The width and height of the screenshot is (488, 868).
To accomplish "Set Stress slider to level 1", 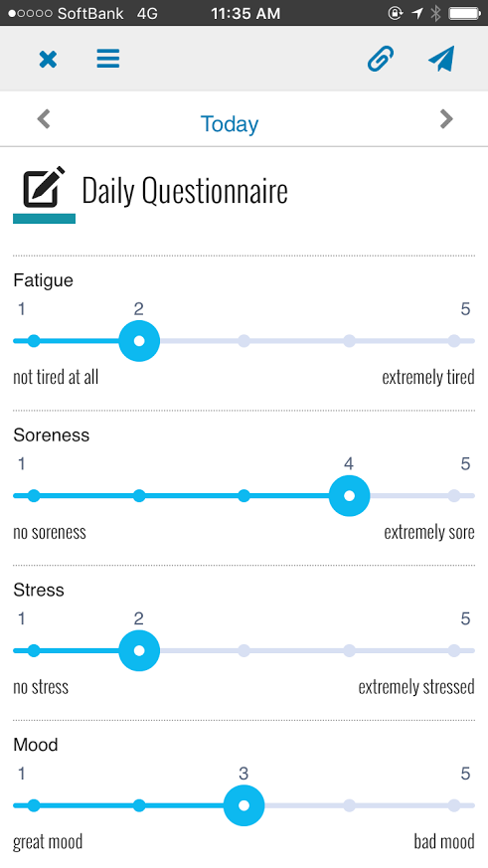I will [x=34, y=651].
